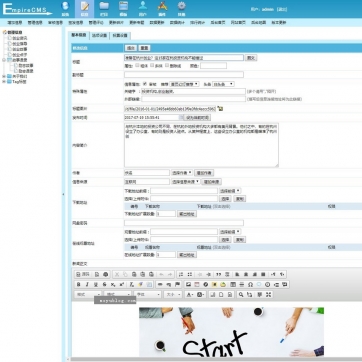Open the prefix dropdown in download address row
Viewport: 362px width, 362px height.
(230, 191)
